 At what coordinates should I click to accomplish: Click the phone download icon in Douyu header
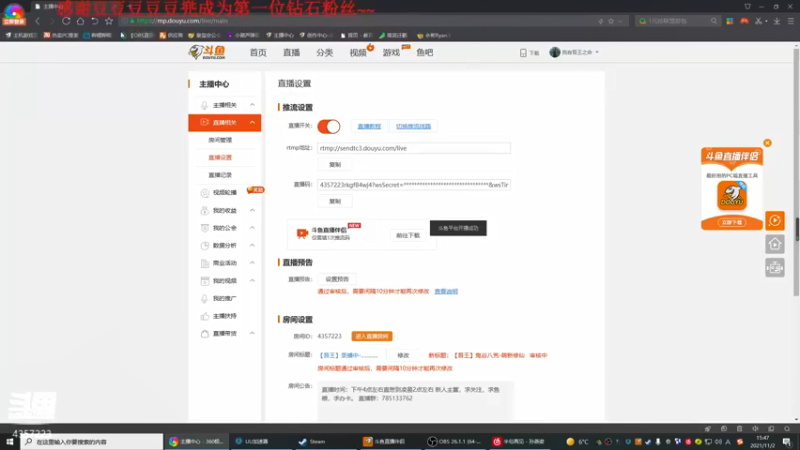[523, 53]
